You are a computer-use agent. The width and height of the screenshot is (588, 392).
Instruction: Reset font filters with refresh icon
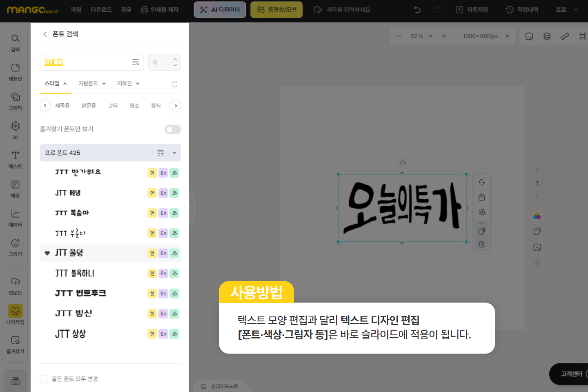coord(174,84)
